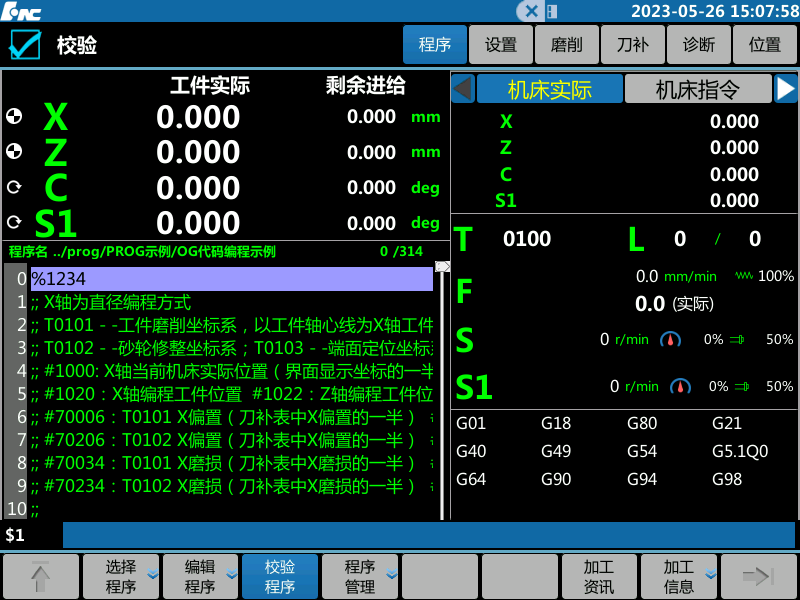Click the S1 spindle load gauge icon
Screen dimensions: 800x600
tap(680, 386)
